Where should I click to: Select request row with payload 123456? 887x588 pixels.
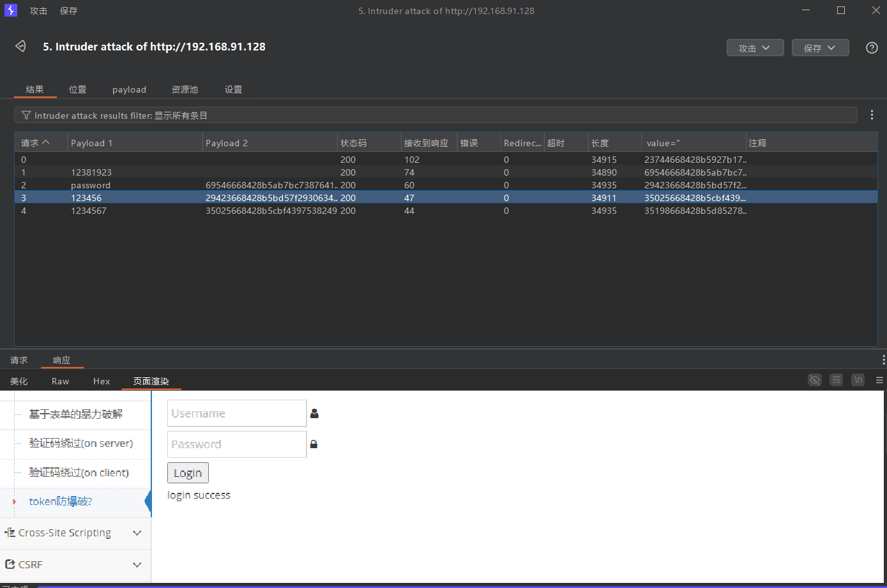(x=446, y=198)
